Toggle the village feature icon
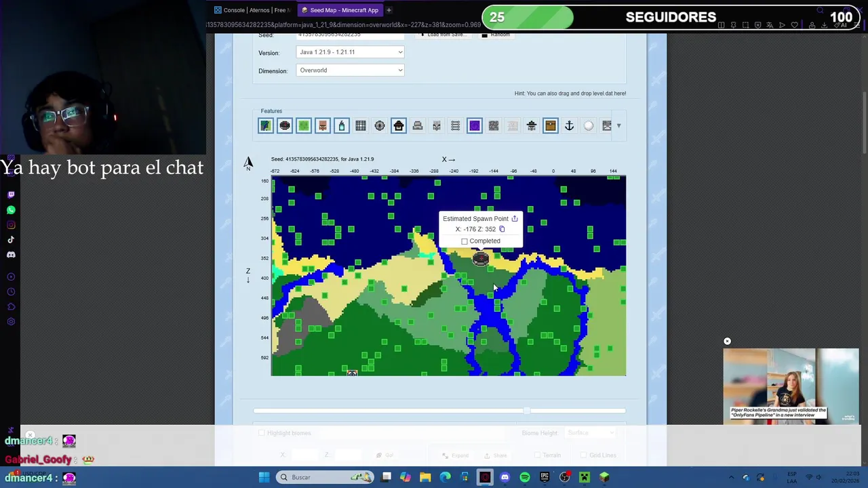The image size is (868, 488). click(x=322, y=125)
